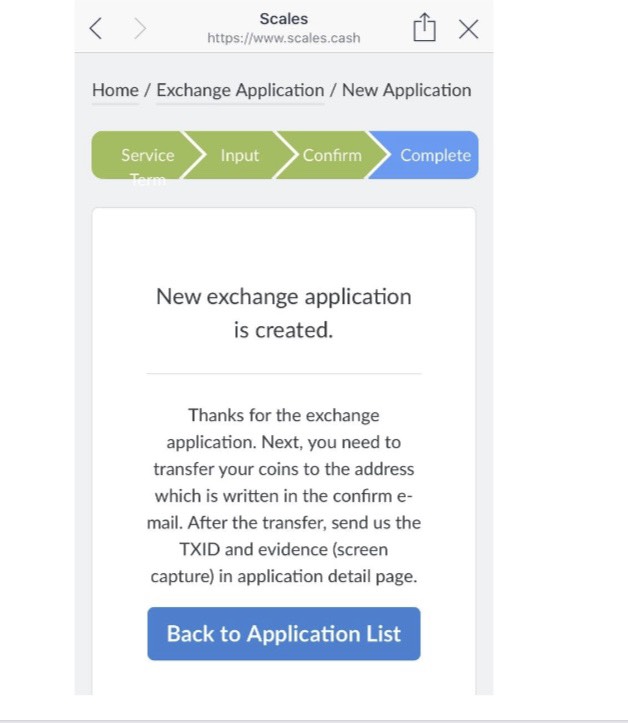Select the Input step
The image size is (628, 723).
pos(240,155)
